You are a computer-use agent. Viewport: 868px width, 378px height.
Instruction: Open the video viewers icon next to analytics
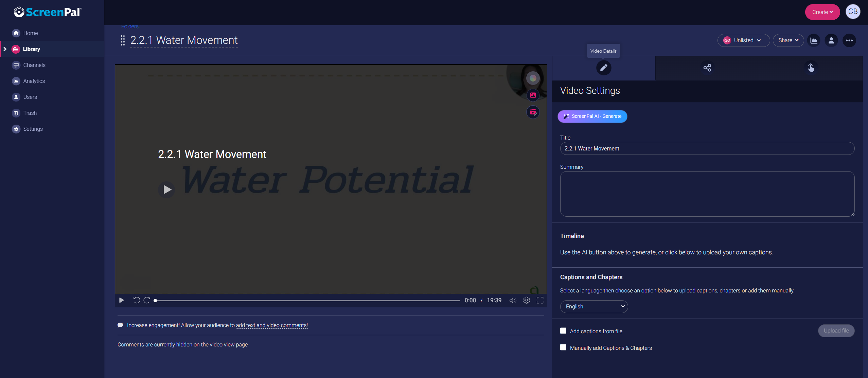click(x=831, y=40)
